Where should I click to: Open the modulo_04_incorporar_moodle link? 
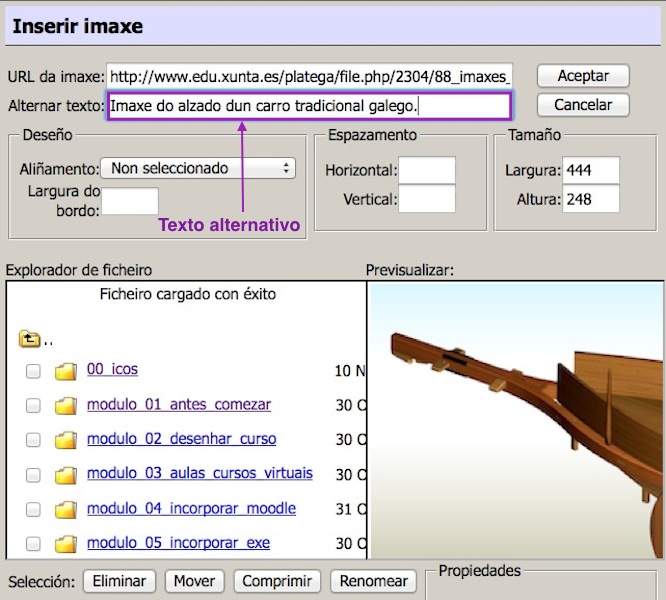pos(192,508)
